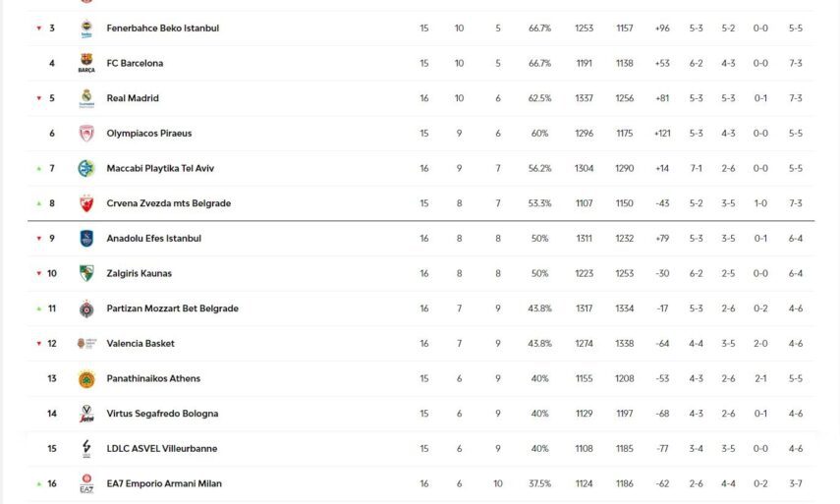
Task: Click the Panathinaikos Athens clover logo
Action: pyautogui.click(x=86, y=379)
